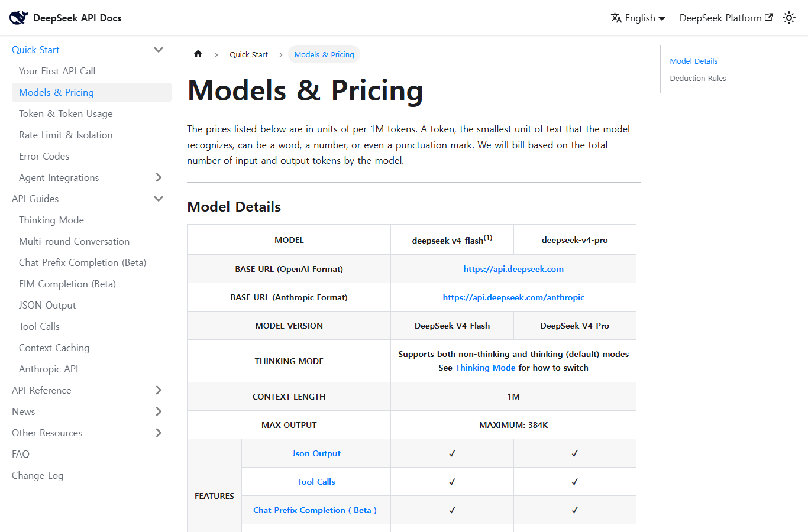Click the DeepSeek-V4-Pro version cell
Image resolution: width=808 pixels, height=532 pixels.
click(574, 326)
